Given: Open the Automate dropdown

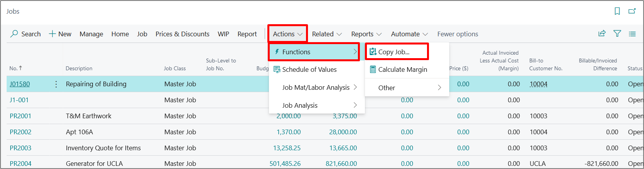Looking at the screenshot, I should [x=409, y=34].
